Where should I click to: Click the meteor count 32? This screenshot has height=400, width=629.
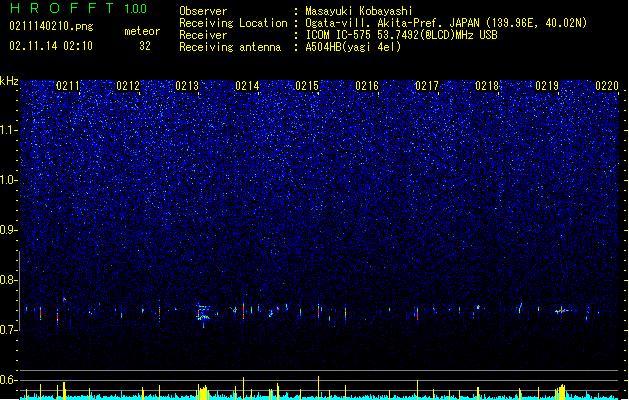[145, 46]
